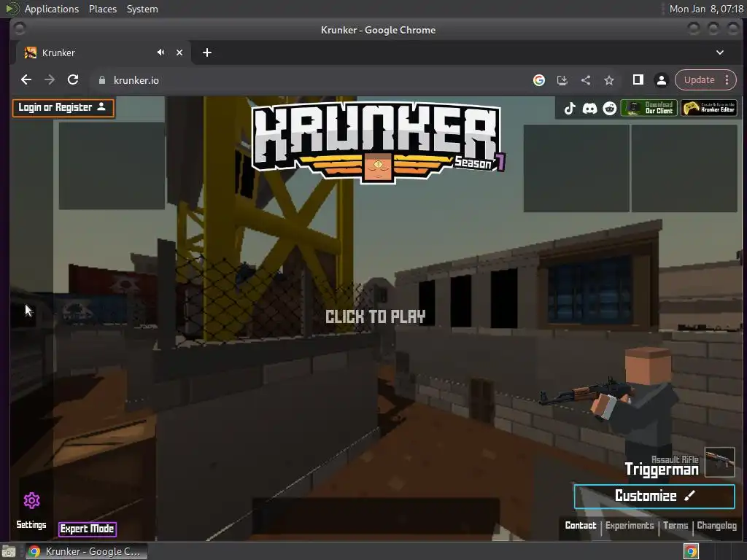Click the show desktop icon in taskbar
This screenshot has width=747, height=560.
(x=9, y=551)
